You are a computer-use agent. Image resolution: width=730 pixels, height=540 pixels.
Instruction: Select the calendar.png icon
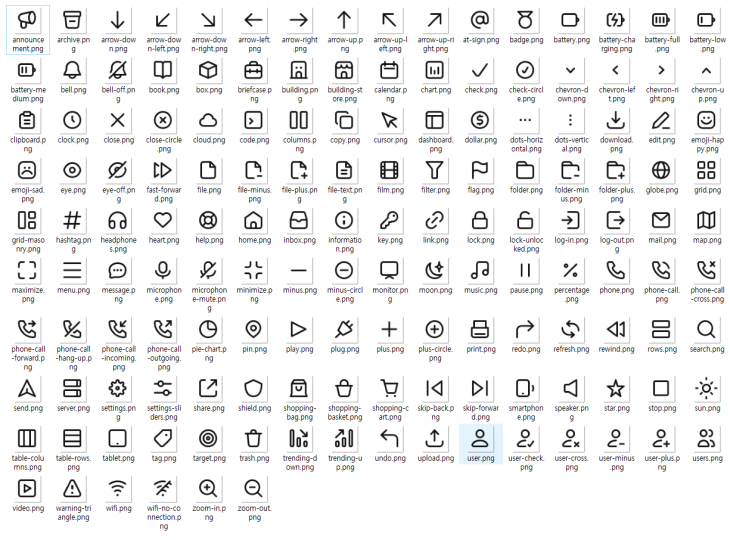point(389,70)
